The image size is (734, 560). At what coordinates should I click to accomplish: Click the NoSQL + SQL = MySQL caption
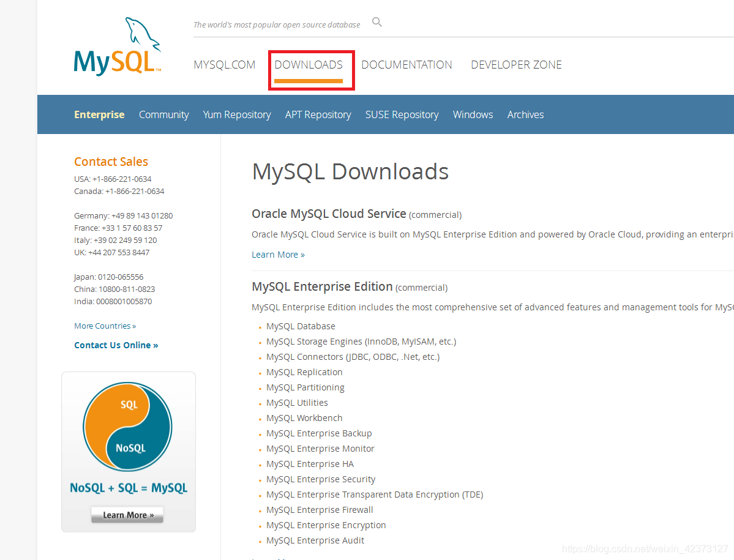pyautogui.click(x=129, y=488)
